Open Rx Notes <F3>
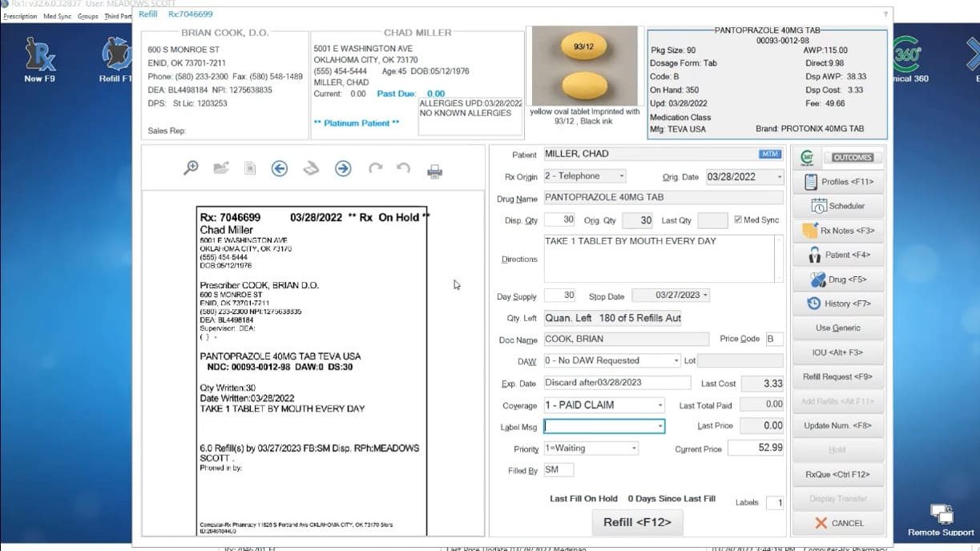Viewport: 980px width, 551px height. pos(838,231)
